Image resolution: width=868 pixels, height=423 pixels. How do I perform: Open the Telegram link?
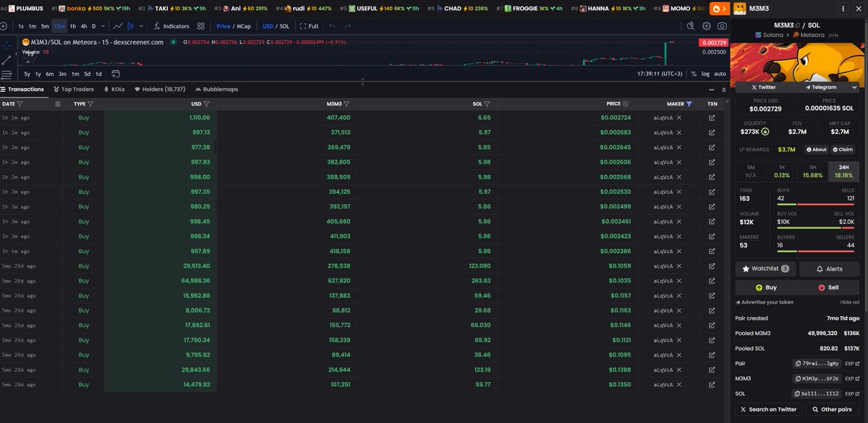820,87
